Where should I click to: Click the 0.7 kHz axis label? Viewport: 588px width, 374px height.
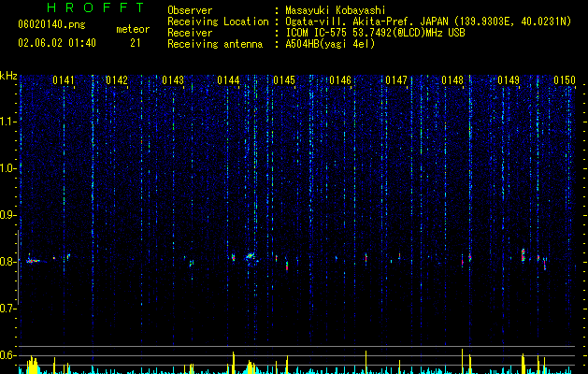[8, 309]
